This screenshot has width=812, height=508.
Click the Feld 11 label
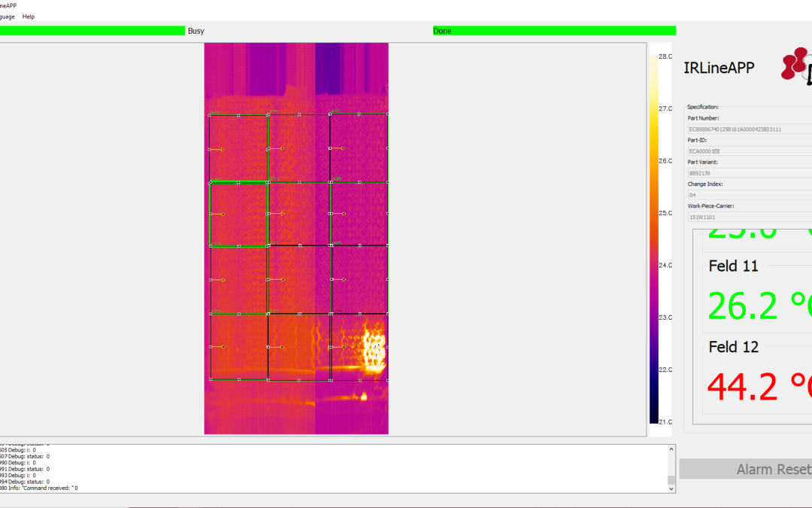(x=733, y=266)
